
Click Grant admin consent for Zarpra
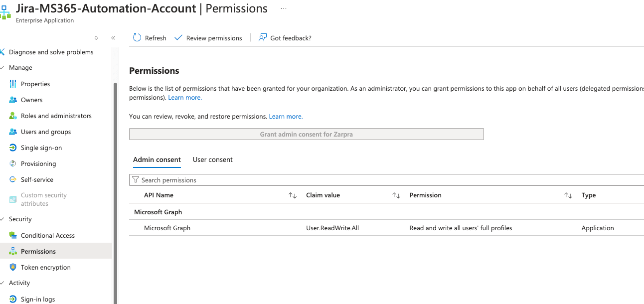pos(307,134)
